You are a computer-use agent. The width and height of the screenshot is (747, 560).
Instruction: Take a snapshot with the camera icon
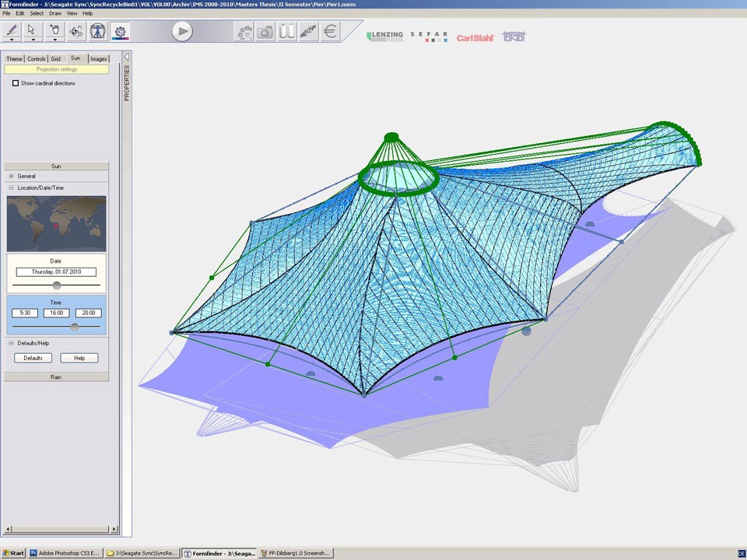click(x=265, y=31)
